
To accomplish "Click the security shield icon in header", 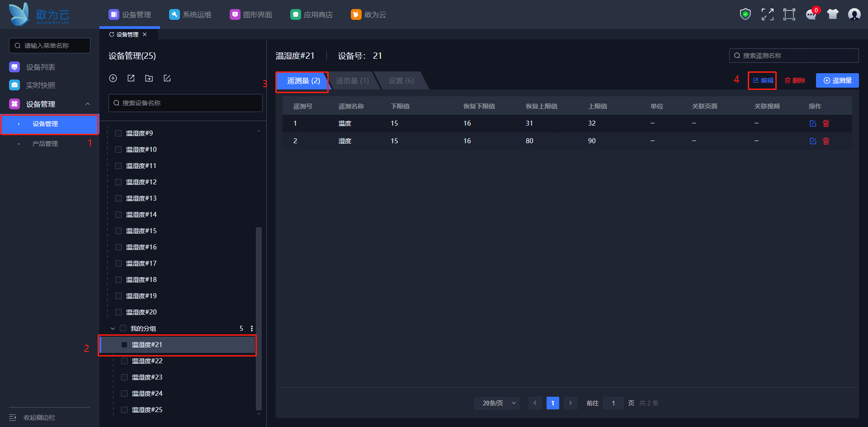I will (x=745, y=14).
